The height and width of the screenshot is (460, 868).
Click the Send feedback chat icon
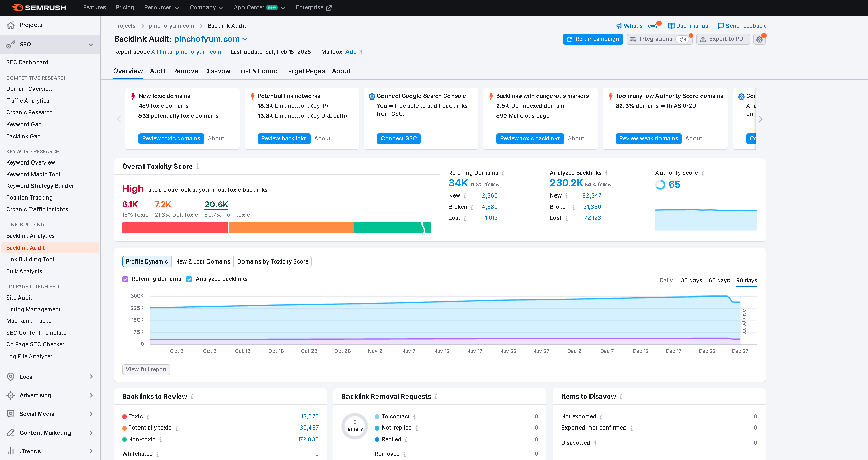pyautogui.click(x=721, y=26)
